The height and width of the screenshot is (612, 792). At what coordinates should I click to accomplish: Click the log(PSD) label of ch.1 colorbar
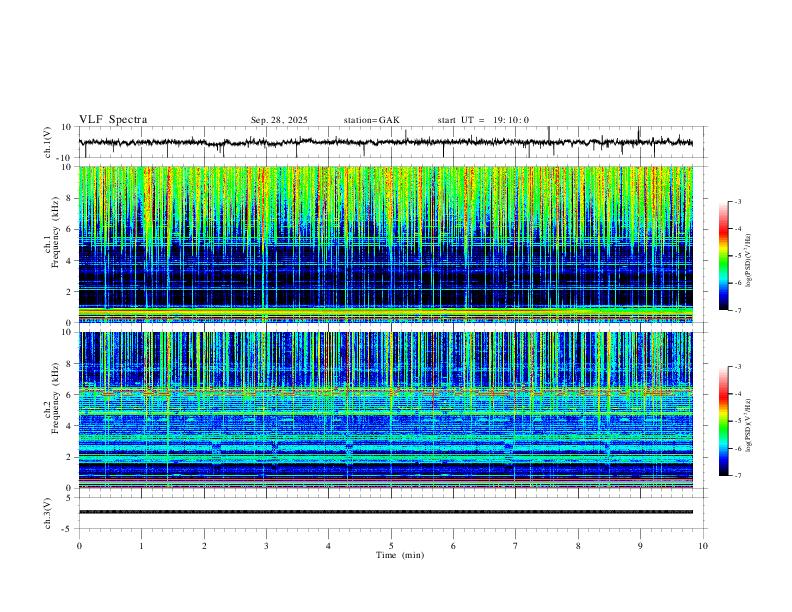click(748, 261)
